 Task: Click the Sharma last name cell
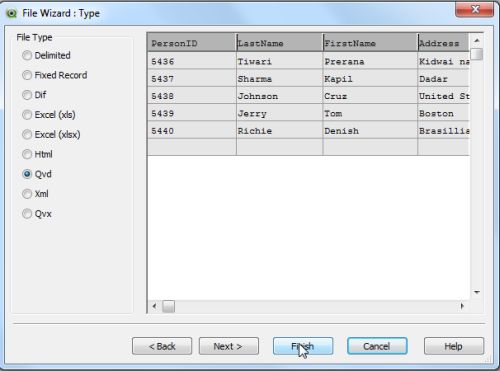[x=279, y=79]
